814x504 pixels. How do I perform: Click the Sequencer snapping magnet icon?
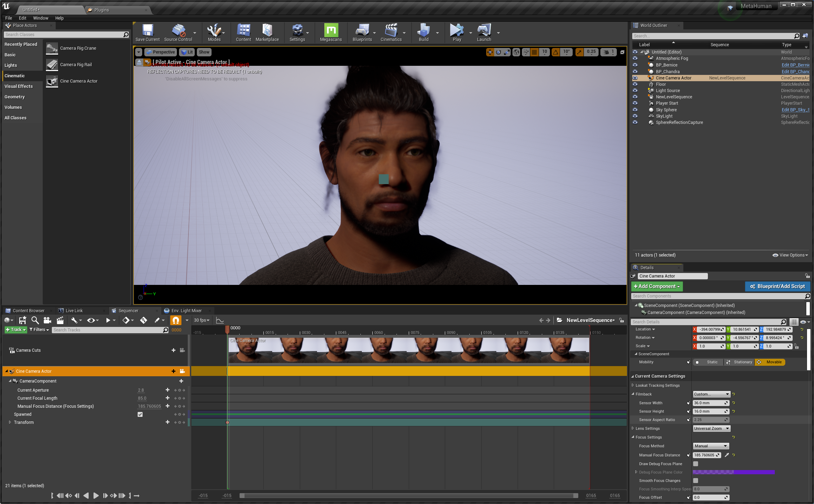point(175,320)
